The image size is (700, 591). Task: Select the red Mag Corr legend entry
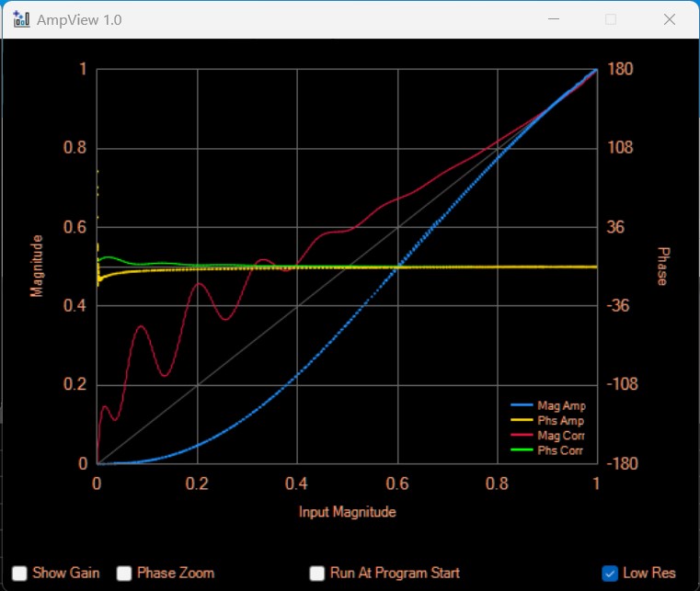click(561, 435)
